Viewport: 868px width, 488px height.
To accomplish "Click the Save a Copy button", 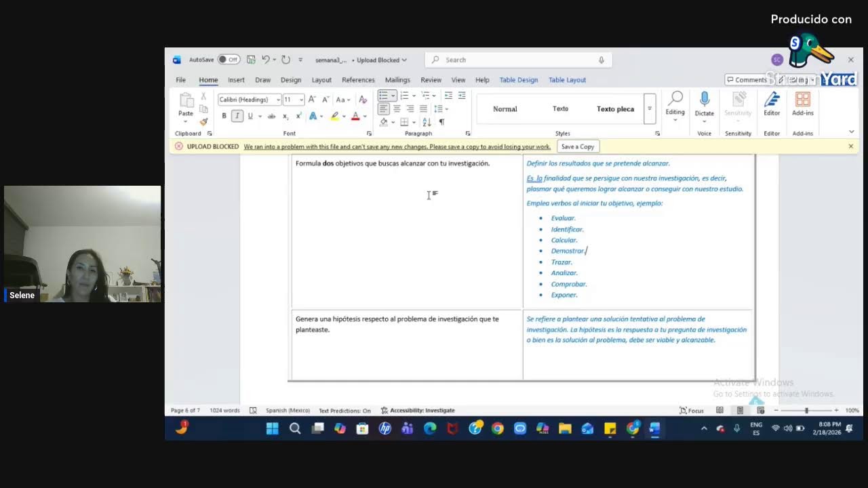I will (x=578, y=146).
